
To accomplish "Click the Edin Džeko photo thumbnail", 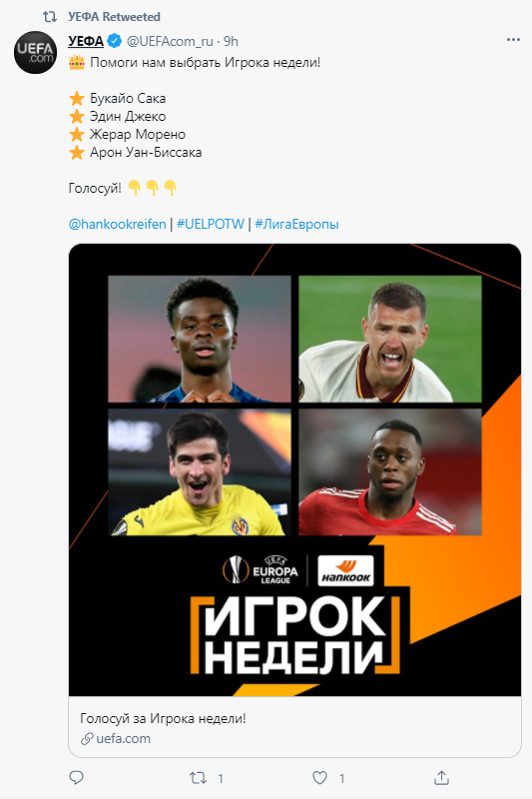I will click(x=390, y=339).
